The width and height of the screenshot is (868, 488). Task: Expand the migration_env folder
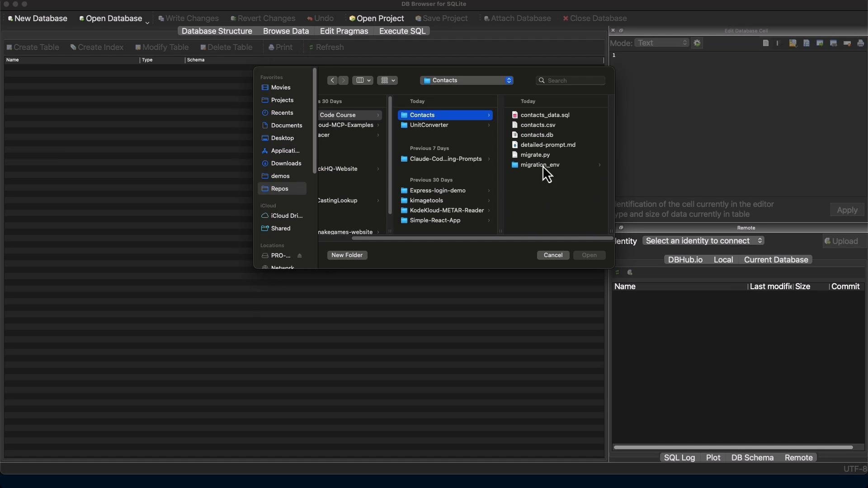[599, 165]
